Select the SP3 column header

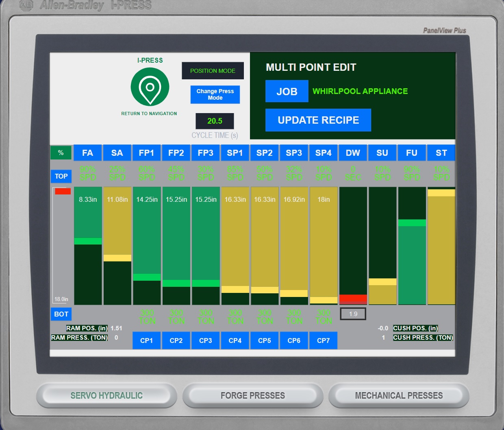[x=294, y=153]
